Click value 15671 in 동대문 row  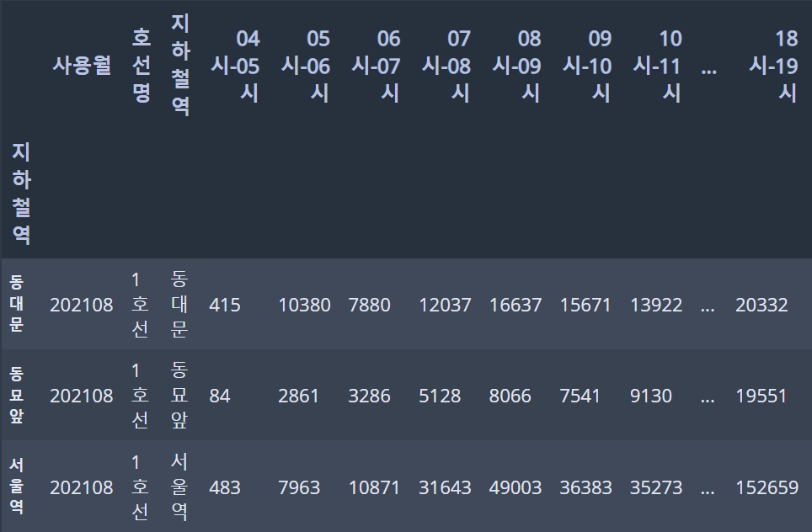[585, 305]
